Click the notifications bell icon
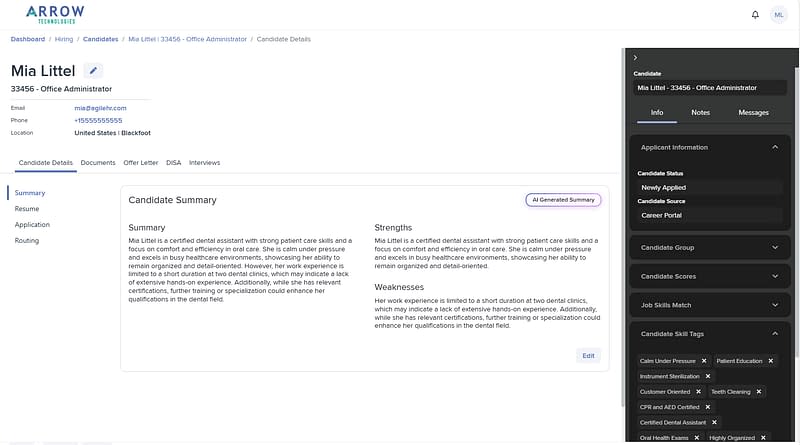800x445 pixels. click(x=755, y=14)
